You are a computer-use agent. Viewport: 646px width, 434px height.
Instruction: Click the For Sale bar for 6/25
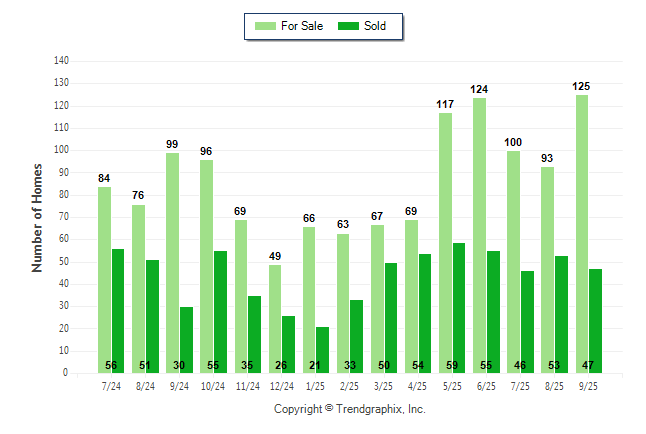click(479, 235)
